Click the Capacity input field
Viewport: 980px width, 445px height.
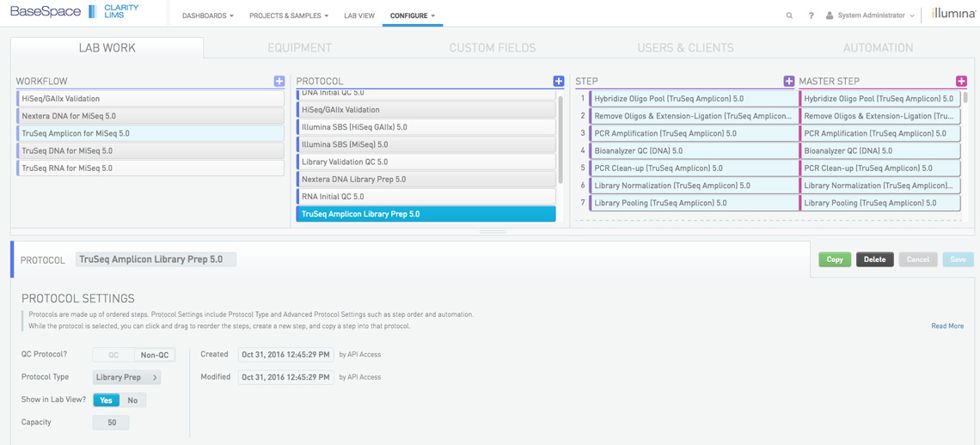tap(111, 423)
